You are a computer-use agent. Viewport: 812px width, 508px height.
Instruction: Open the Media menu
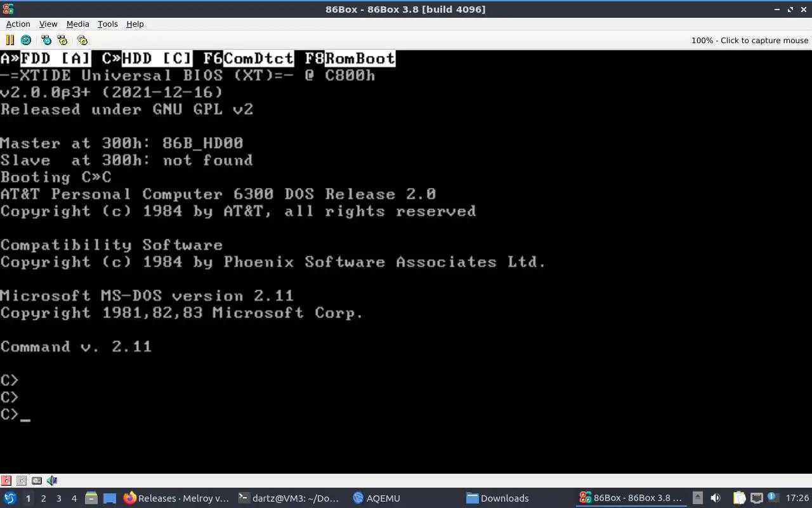(x=77, y=23)
